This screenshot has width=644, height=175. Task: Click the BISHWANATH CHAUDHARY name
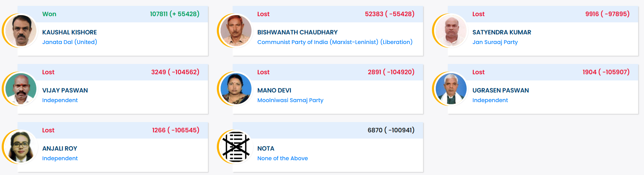(x=297, y=32)
